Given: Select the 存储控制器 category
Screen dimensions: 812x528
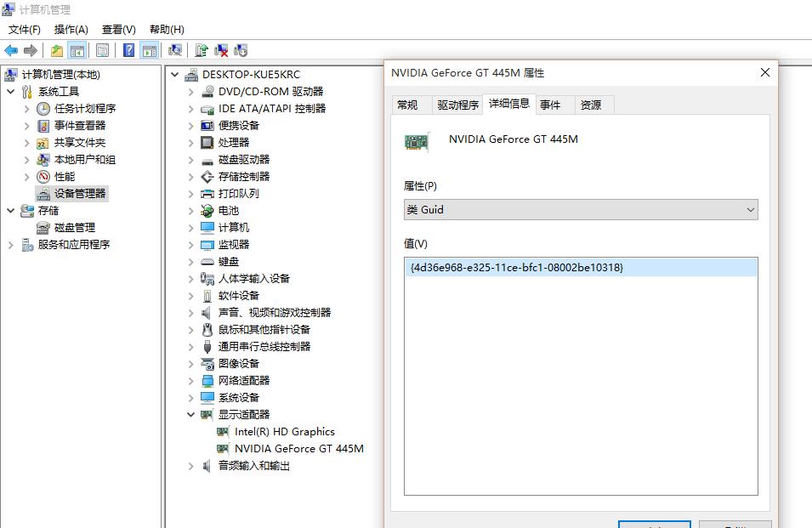Looking at the screenshot, I should pyautogui.click(x=244, y=177).
